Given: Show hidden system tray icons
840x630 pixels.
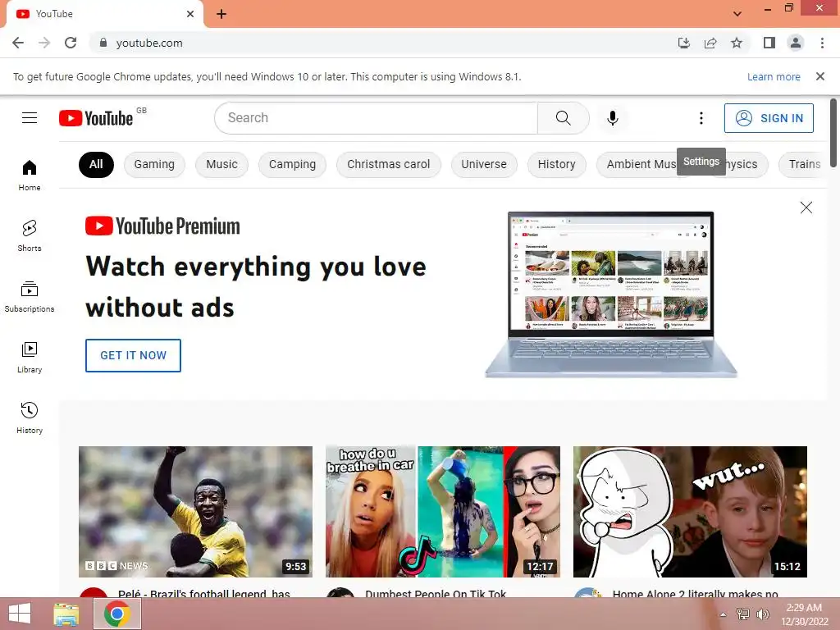Looking at the screenshot, I should [723, 614].
